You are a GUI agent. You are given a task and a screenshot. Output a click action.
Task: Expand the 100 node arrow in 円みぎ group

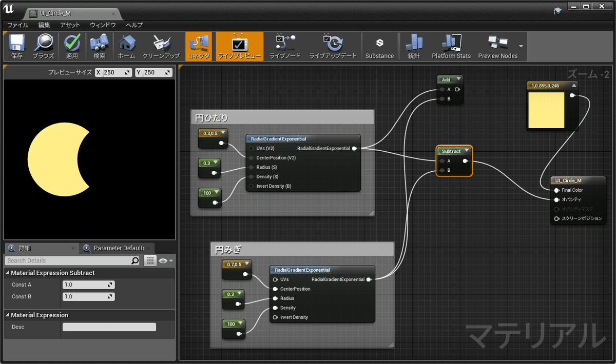pos(240,324)
